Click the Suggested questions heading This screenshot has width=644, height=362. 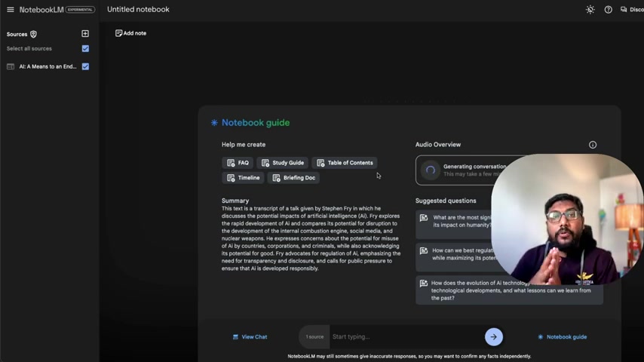(x=446, y=201)
